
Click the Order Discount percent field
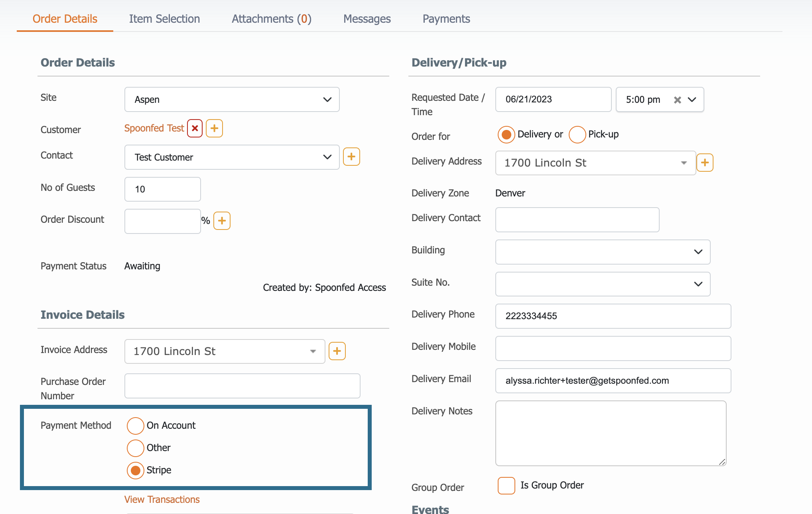click(162, 221)
